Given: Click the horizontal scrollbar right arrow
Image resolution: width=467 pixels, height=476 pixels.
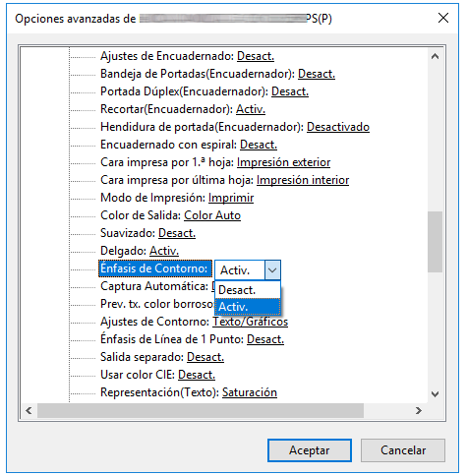Looking at the screenshot, I should (419, 410).
